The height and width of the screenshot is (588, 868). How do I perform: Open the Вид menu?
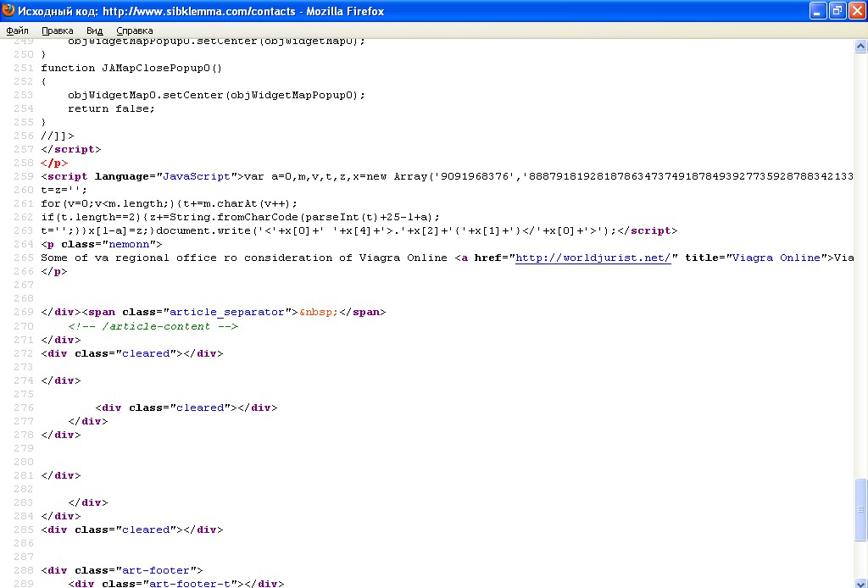coord(95,31)
